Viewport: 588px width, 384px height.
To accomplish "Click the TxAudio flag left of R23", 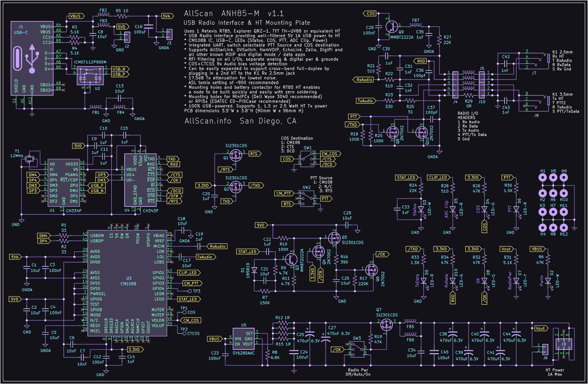I will tap(365, 101).
